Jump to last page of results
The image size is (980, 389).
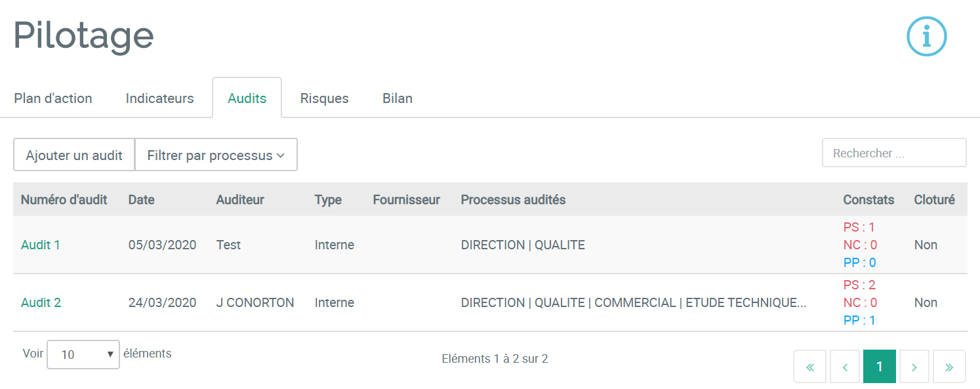pyautogui.click(x=949, y=367)
